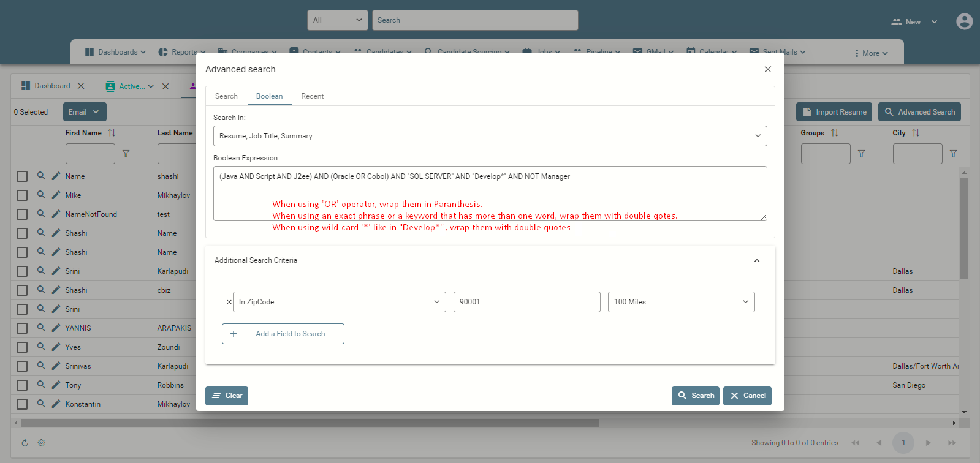980x463 pixels.
Task: Open the 100 Miles radius dropdown
Action: click(x=681, y=302)
